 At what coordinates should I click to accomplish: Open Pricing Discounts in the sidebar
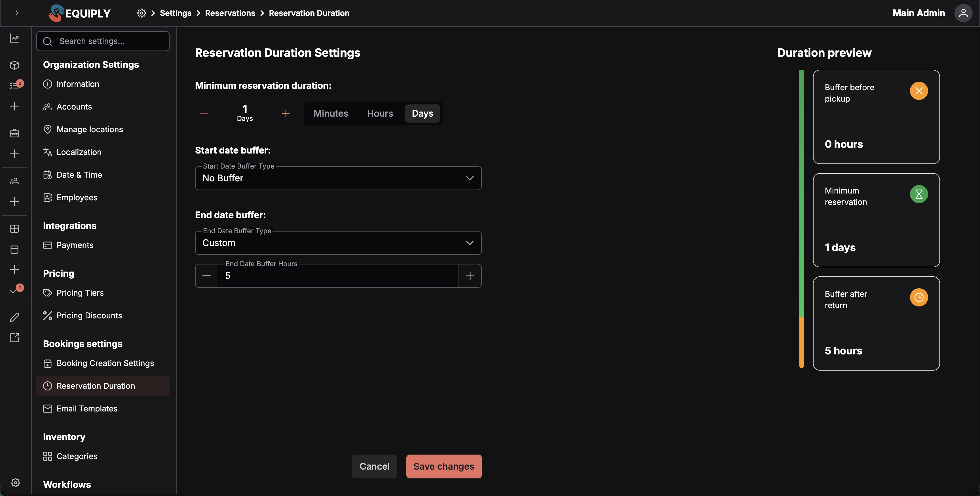point(103,316)
